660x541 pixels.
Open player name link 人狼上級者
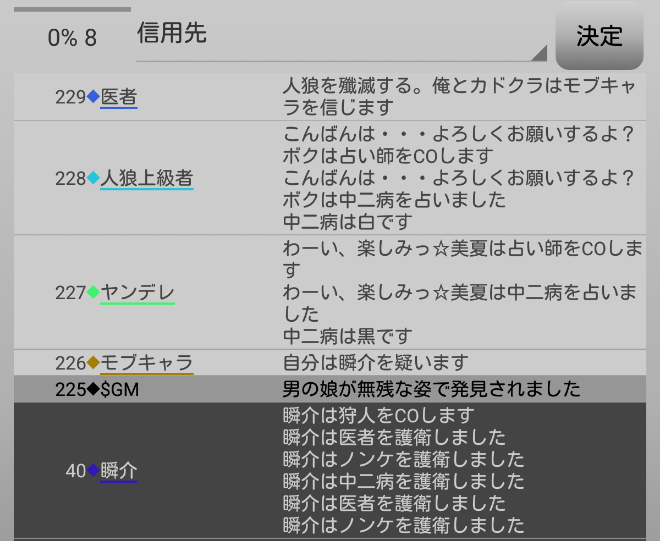coord(147,178)
